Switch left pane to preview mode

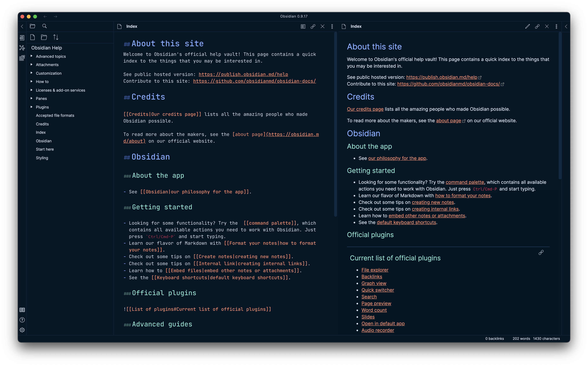pos(303,26)
